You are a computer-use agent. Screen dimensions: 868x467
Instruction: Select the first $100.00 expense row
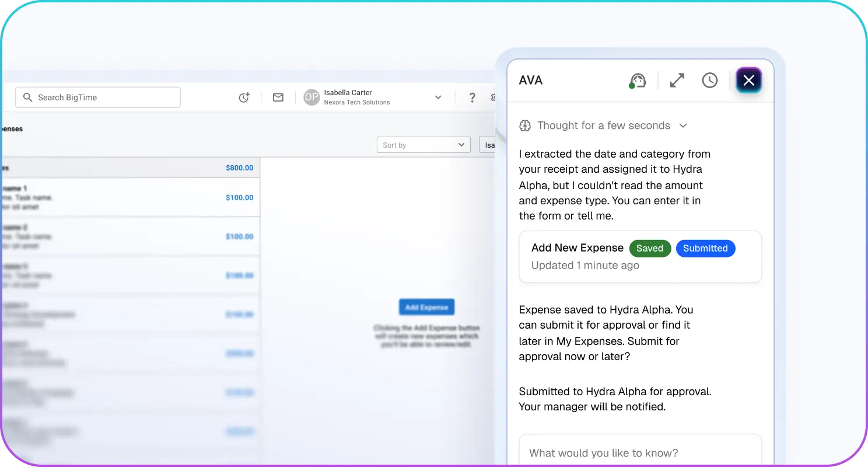tap(131, 197)
